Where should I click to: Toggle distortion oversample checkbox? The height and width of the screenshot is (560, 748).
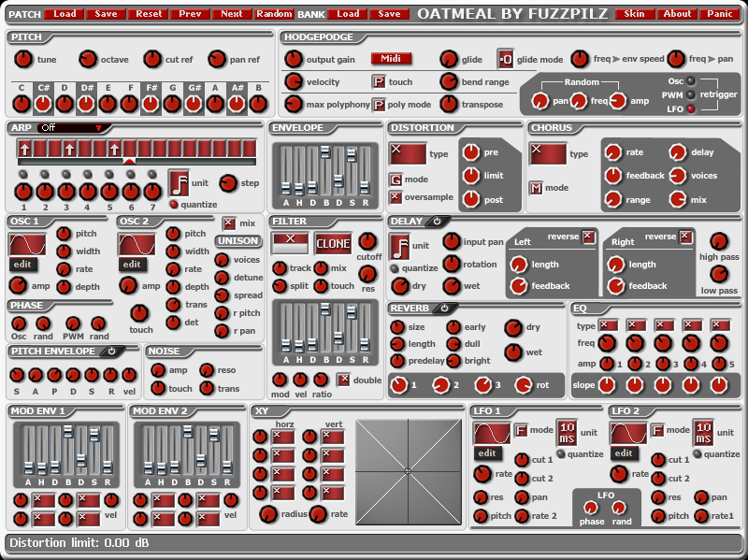point(396,197)
